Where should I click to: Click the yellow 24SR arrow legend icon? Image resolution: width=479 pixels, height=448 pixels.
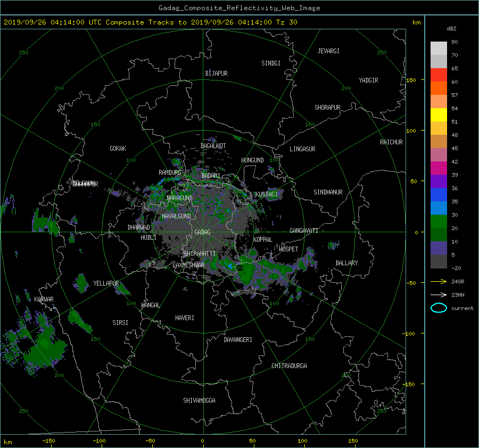coord(439,281)
